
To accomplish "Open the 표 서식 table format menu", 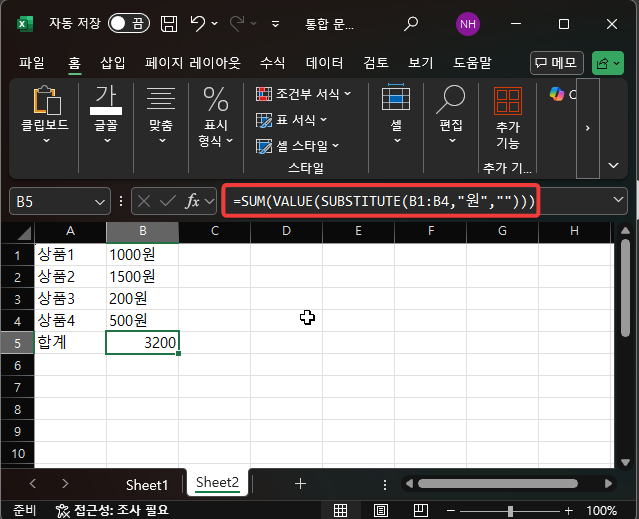I will click(x=291, y=120).
